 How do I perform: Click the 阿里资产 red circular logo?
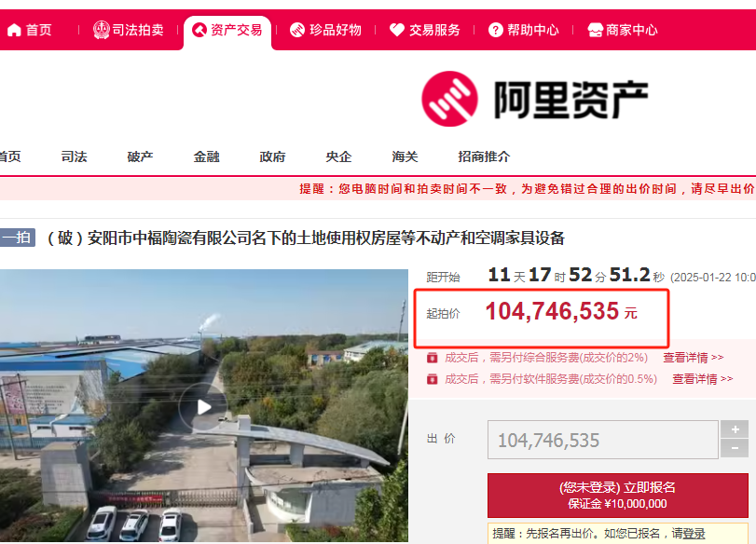[449, 99]
